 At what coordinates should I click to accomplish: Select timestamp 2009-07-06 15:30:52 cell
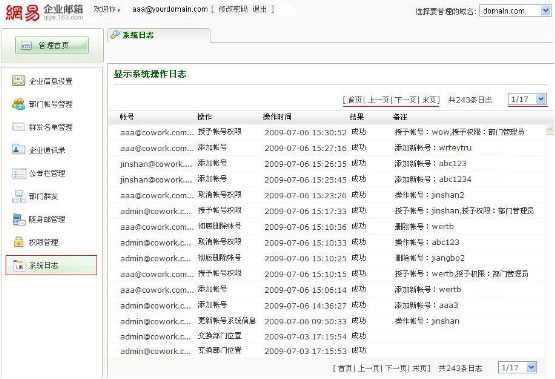click(305, 132)
